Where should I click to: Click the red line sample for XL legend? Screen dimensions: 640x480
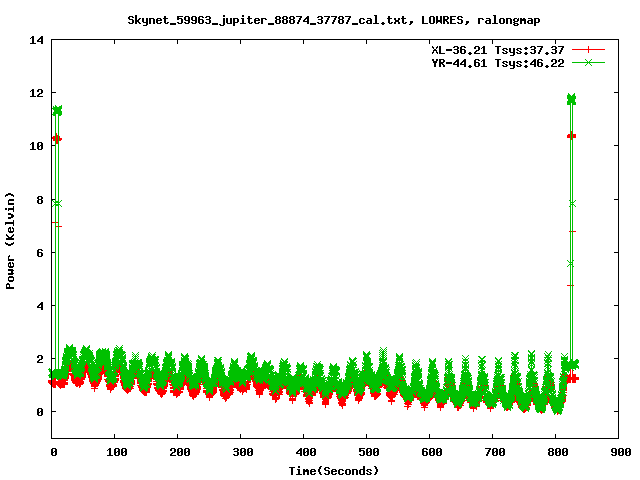588,50
